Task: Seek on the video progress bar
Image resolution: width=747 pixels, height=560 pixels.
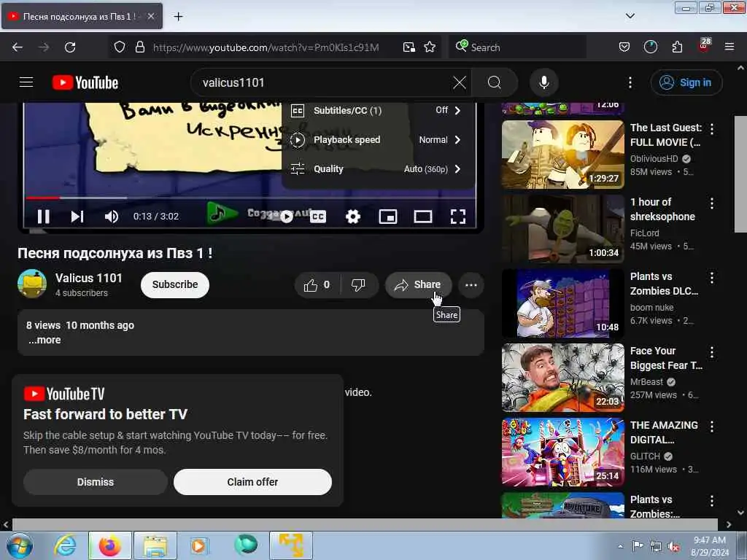Action: 251,198
